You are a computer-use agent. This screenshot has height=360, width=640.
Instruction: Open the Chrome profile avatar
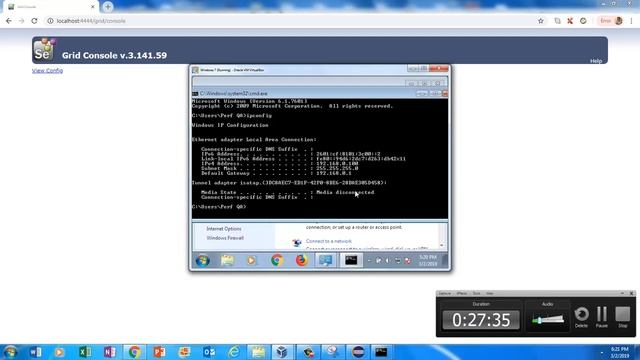pyautogui.click(x=619, y=21)
